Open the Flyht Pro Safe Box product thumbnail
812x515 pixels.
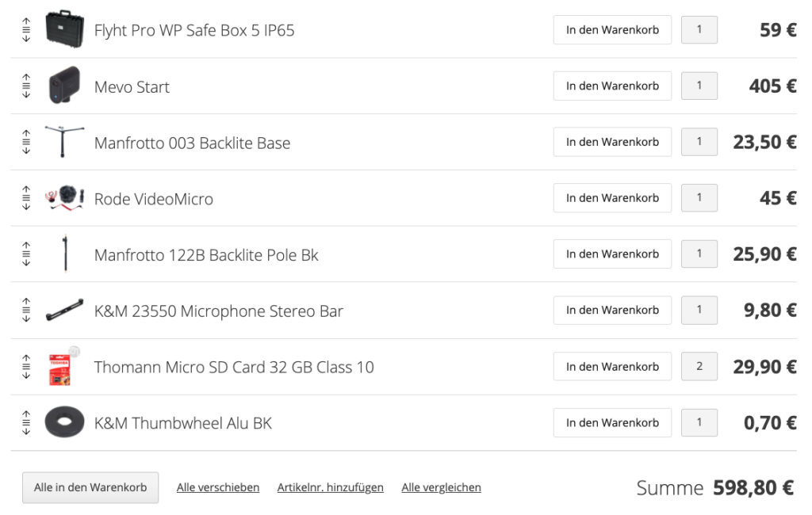point(64,29)
